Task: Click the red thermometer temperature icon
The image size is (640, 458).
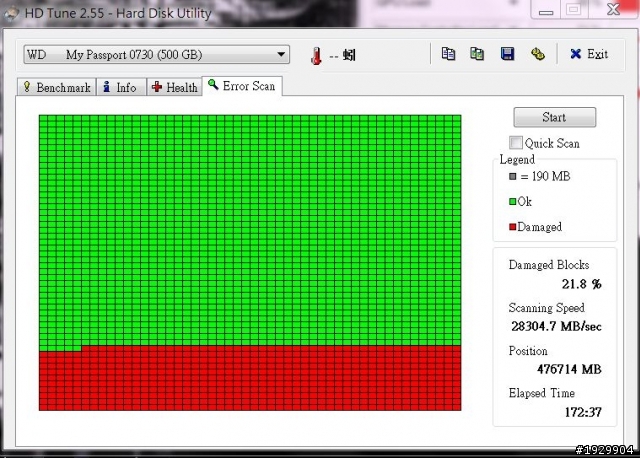Action: pos(316,56)
